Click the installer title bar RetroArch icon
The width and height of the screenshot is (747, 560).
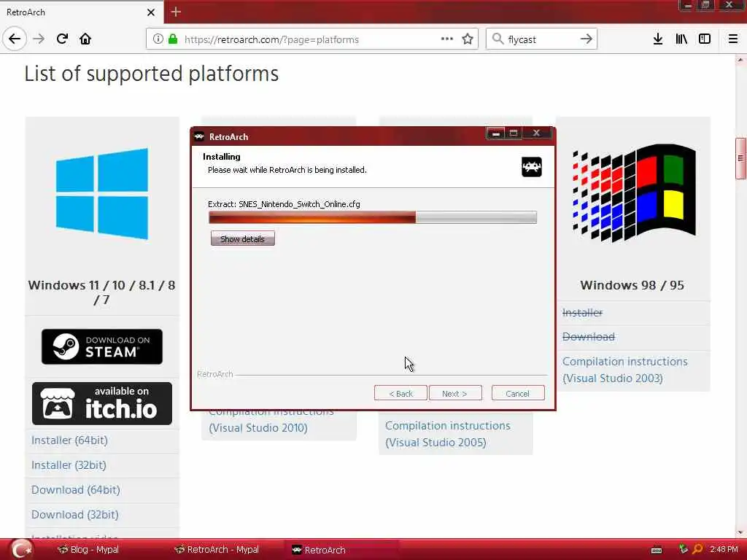point(199,136)
